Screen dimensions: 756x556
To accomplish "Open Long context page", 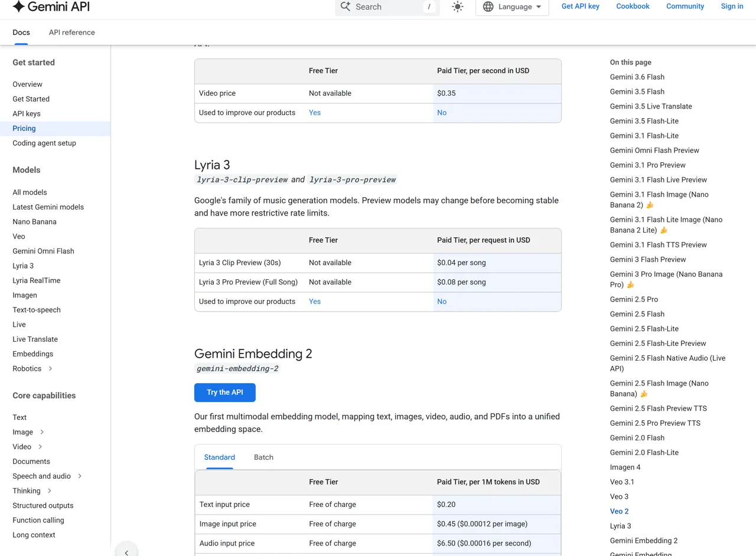I will (34, 535).
